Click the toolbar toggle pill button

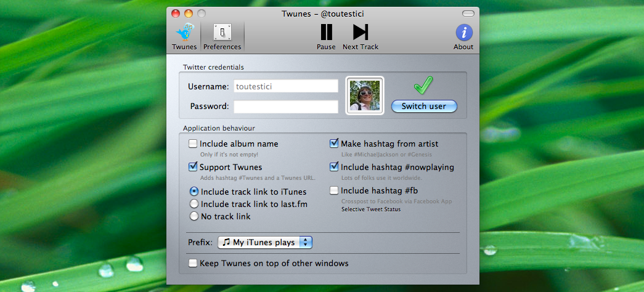[x=468, y=13]
